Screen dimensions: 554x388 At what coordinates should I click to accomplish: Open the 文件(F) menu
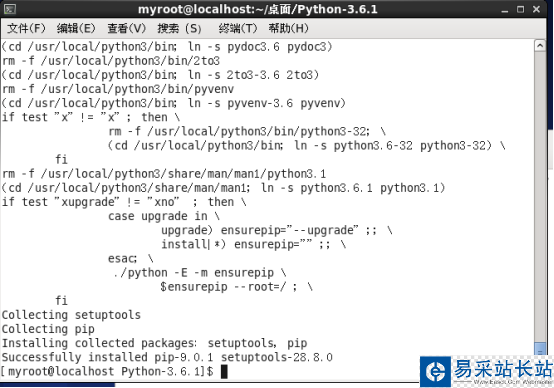point(26,28)
